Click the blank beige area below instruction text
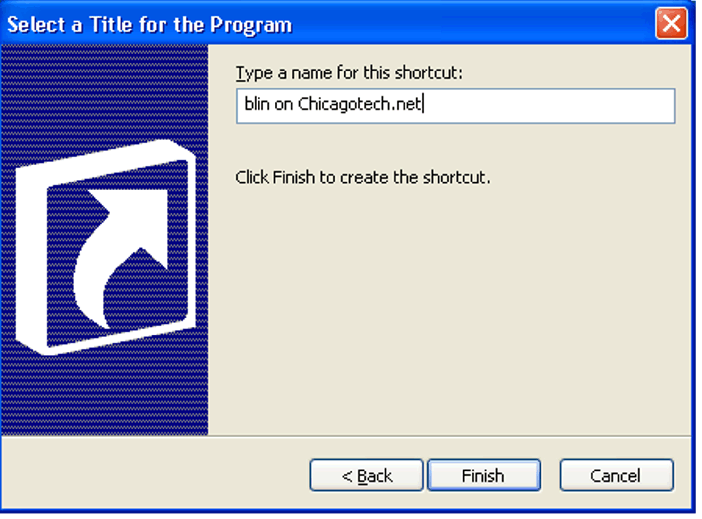This screenshot has width=702, height=519. 450,309
